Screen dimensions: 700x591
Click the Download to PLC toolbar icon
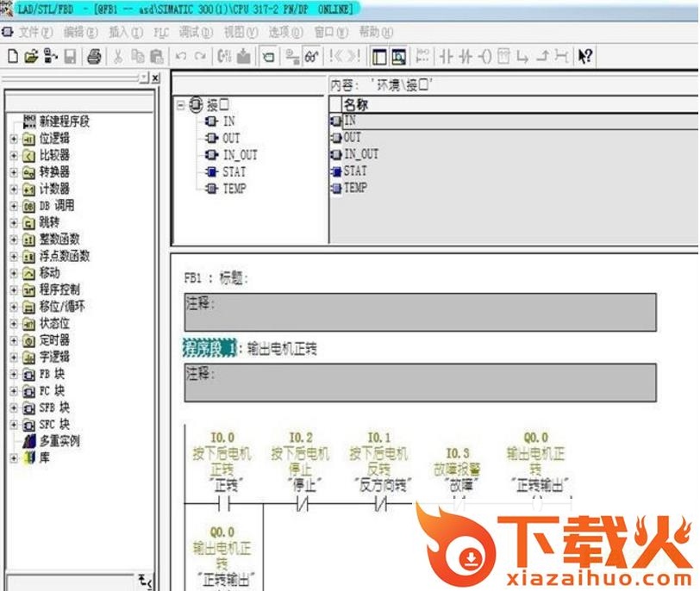243,57
